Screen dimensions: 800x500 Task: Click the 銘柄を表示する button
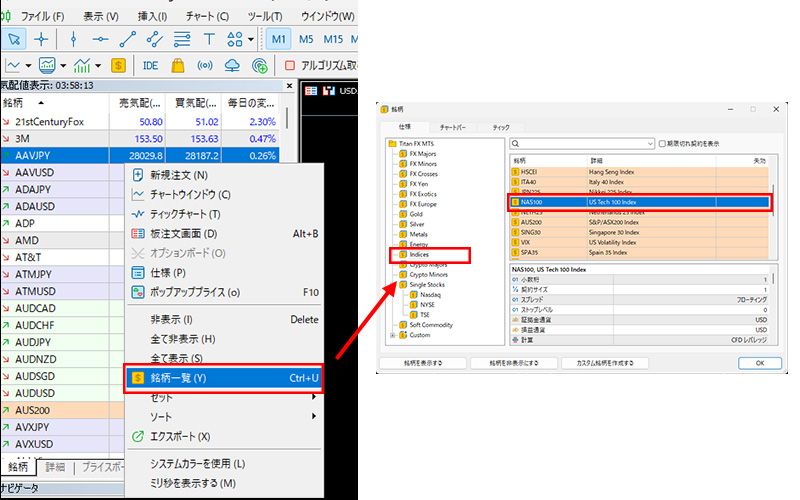tap(422, 363)
